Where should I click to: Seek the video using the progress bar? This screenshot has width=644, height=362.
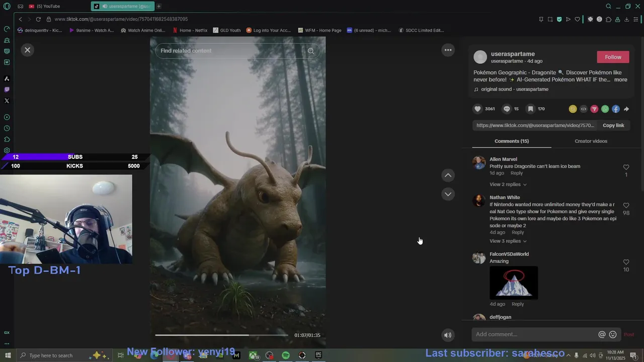[x=221, y=335]
